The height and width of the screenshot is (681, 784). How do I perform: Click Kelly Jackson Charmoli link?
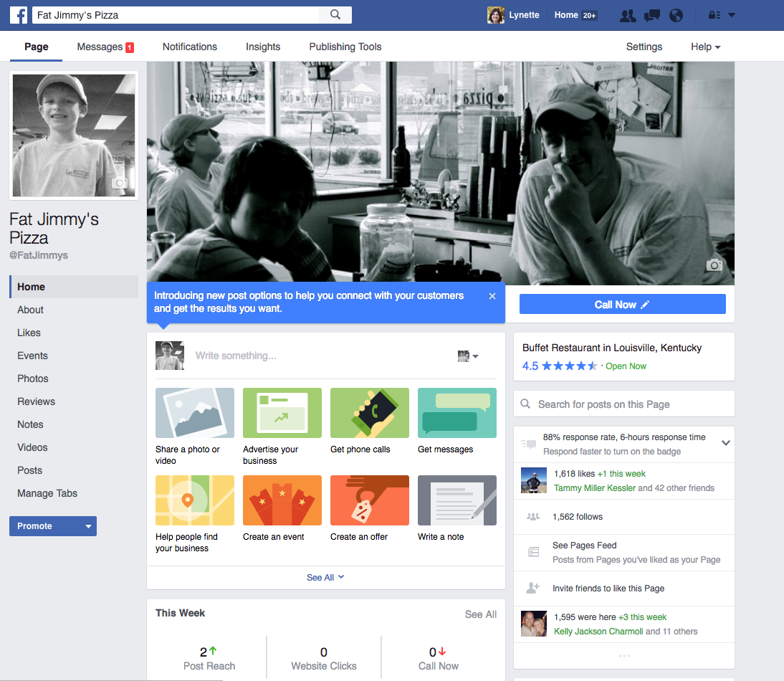pos(598,632)
